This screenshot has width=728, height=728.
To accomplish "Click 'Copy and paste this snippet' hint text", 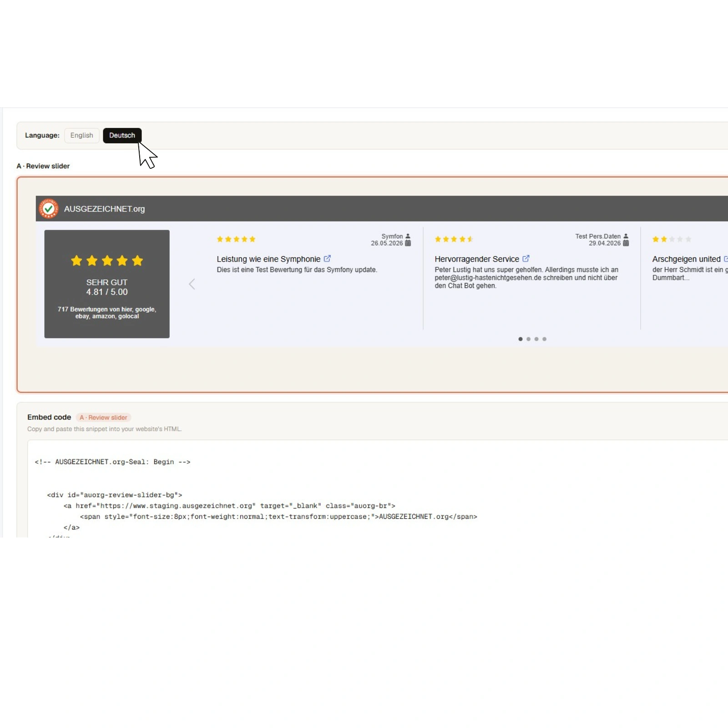I will (x=104, y=429).
